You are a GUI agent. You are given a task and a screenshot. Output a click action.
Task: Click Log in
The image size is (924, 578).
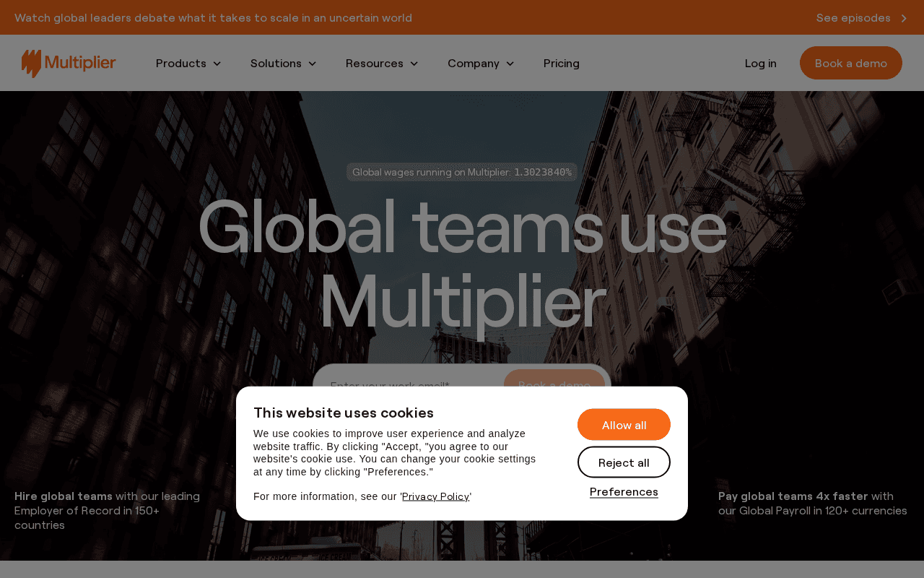point(761,64)
